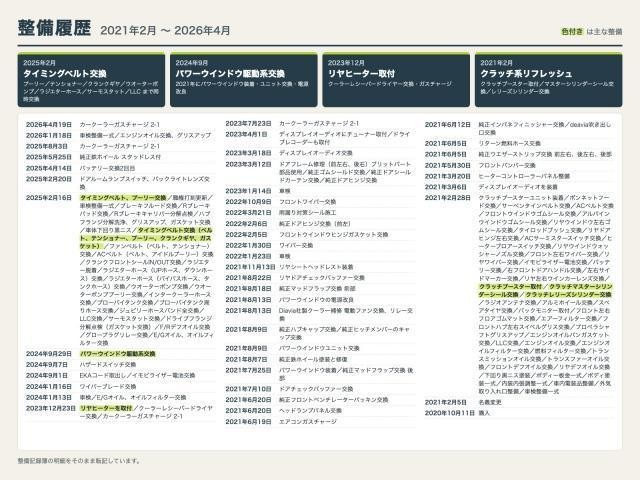Click リターン燃料ホース交換 entry text
This screenshot has height=480, width=640.
point(509,144)
